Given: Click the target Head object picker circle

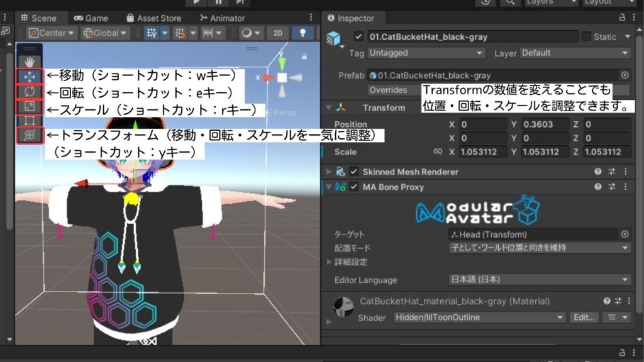Looking at the screenshot, I should coord(625,234).
